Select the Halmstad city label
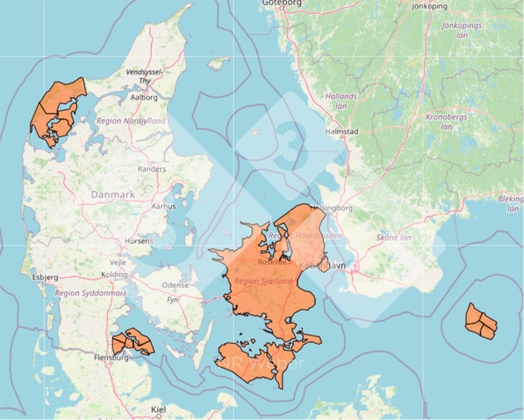The width and height of the screenshot is (524, 420). click(x=342, y=132)
